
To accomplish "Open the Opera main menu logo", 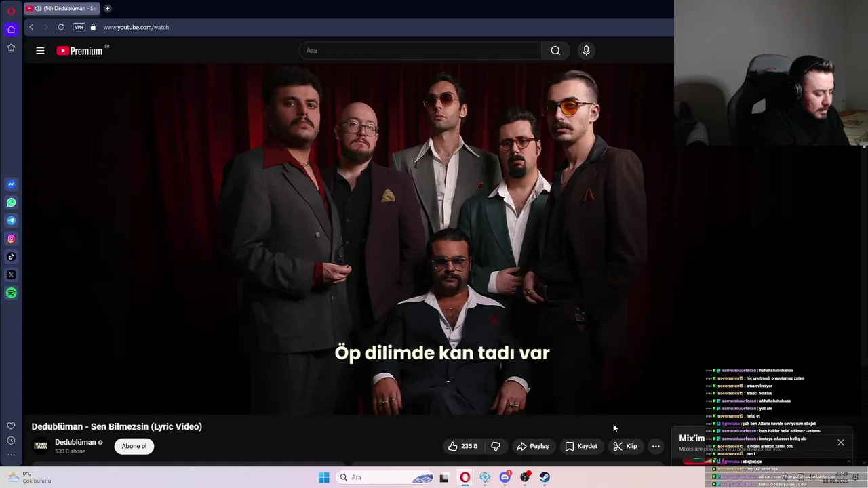I will (12, 12).
